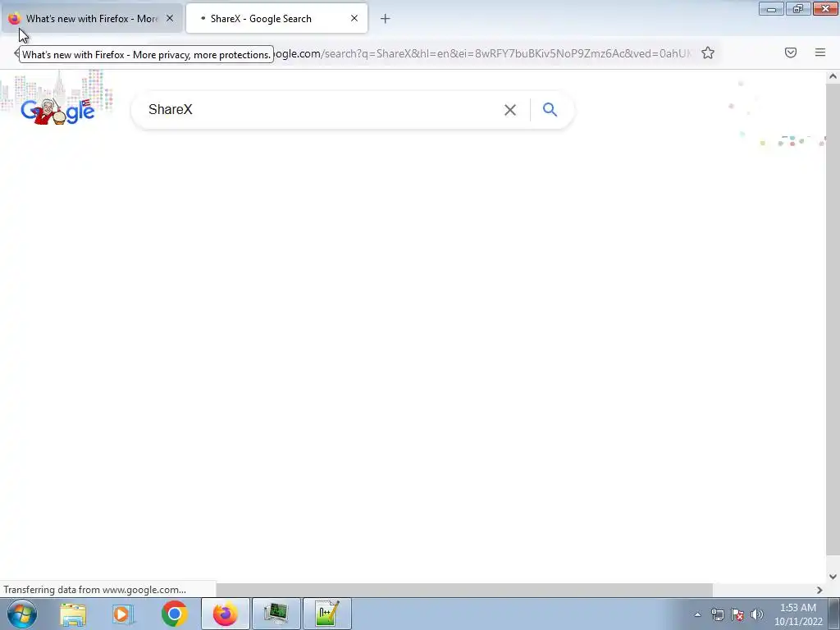Click the Show desktop button
The image size is (840, 630).
pyautogui.click(x=834, y=614)
